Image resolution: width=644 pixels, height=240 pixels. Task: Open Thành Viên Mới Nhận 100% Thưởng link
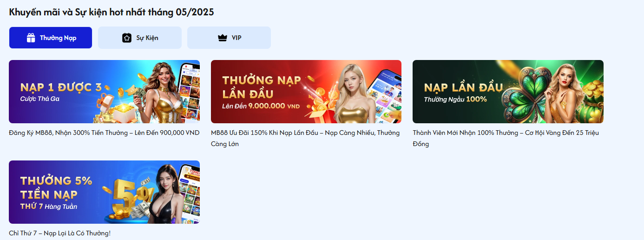point(506,138)
